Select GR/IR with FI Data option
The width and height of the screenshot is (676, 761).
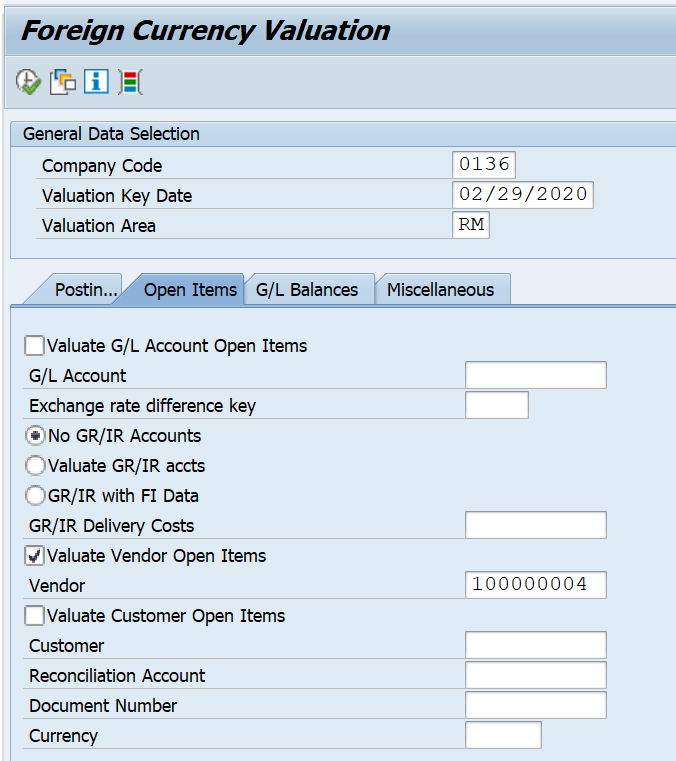pos(36,496)
